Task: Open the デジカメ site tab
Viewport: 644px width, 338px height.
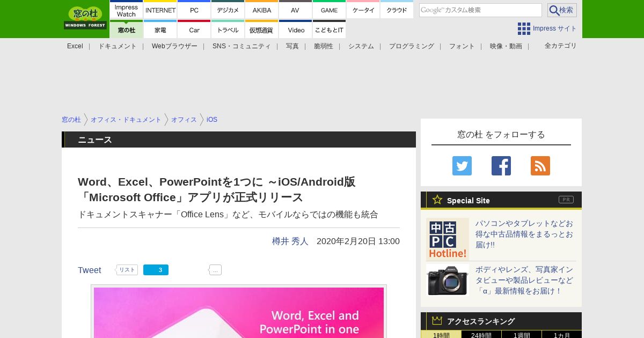Action: (x=228, y=10)
